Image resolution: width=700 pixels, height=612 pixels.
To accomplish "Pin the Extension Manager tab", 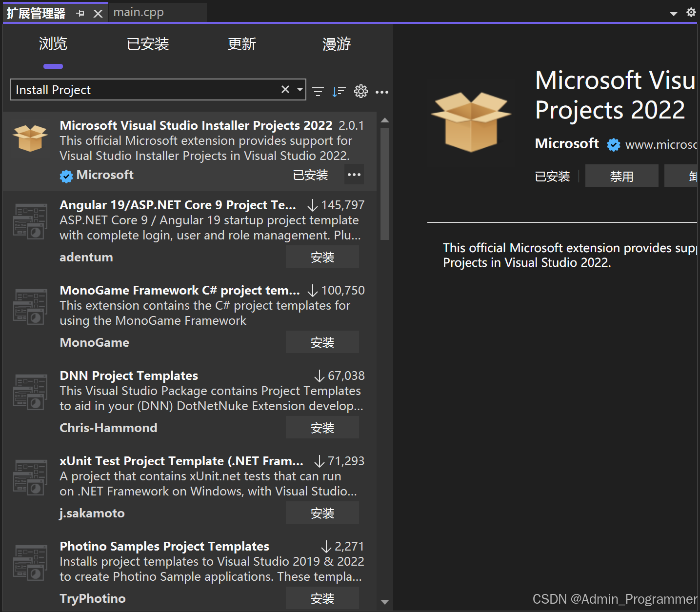I will point(80,13).
